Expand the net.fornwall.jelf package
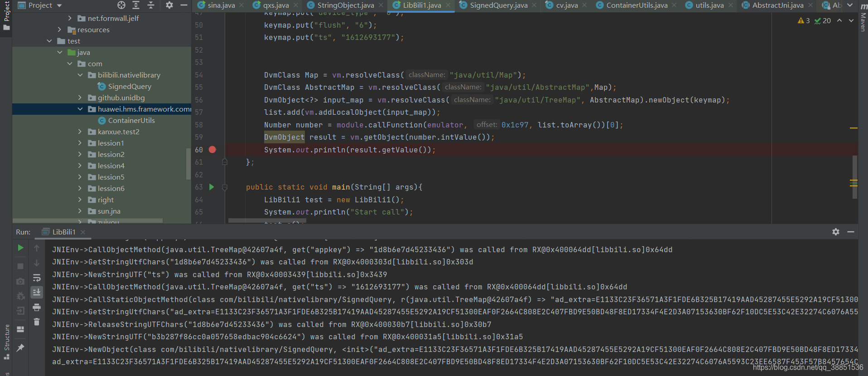The height and width of the screenshot is (376, 868). tap(70, 18)
